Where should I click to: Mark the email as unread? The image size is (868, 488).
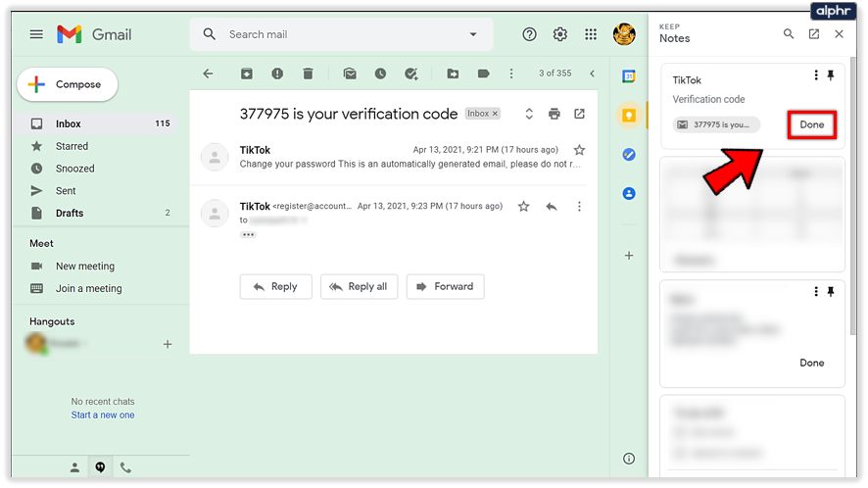[x=350, y=73]
